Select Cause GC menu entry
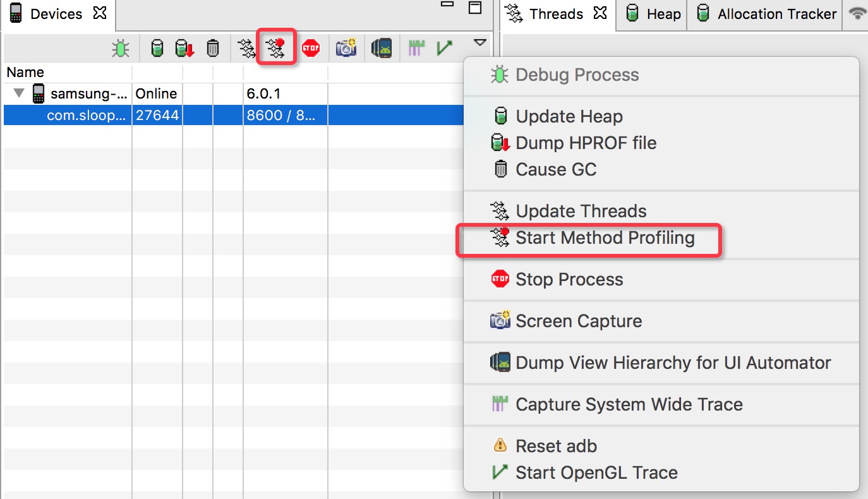This screenshot has height=499, width=868. point(661,169)
